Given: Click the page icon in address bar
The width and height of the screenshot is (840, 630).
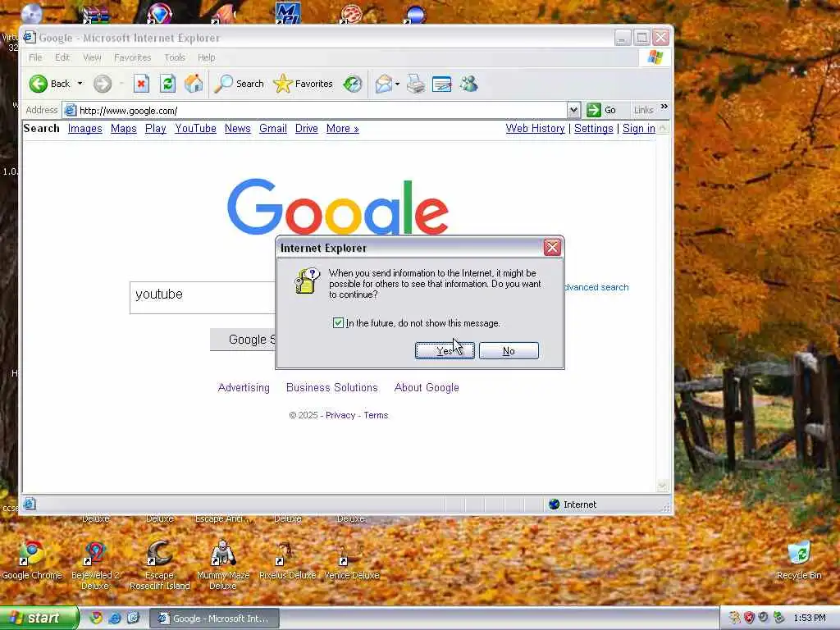Looking at the screenshot, I should click(x=71, y=111).
